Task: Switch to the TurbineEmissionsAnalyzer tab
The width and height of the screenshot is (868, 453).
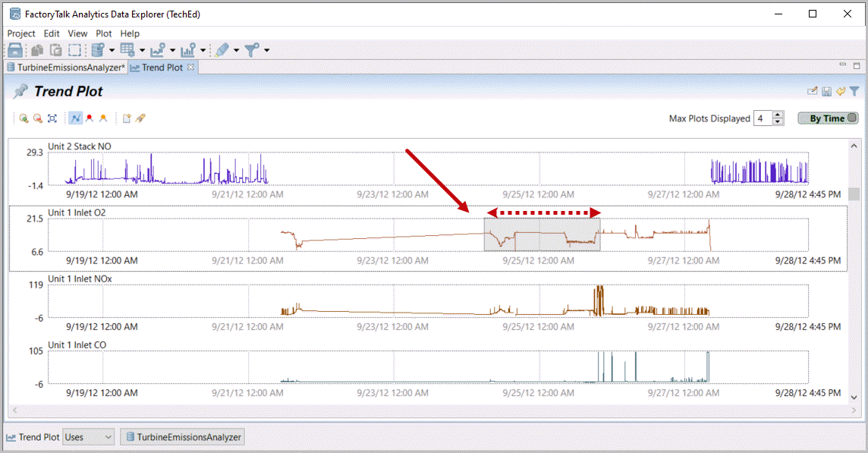Action: pyautogui.click(x=66, y=68)
